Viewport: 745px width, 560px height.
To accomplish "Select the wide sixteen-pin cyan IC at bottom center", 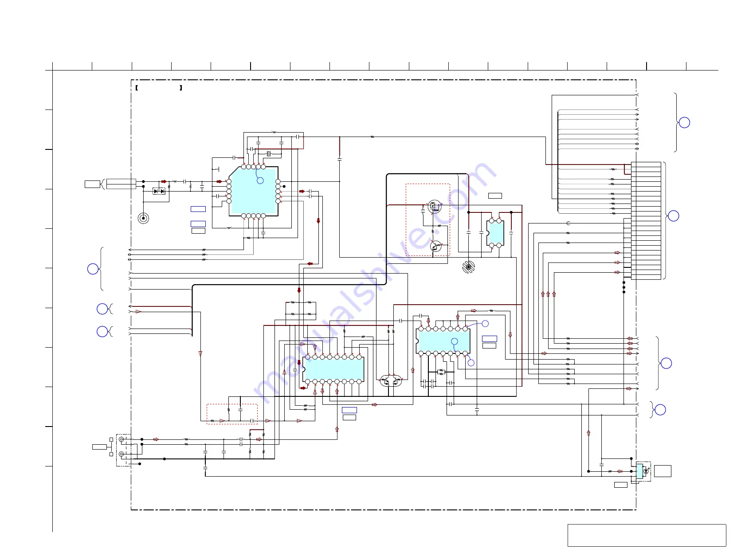I will pyautogui.click(x=333, y=369).
